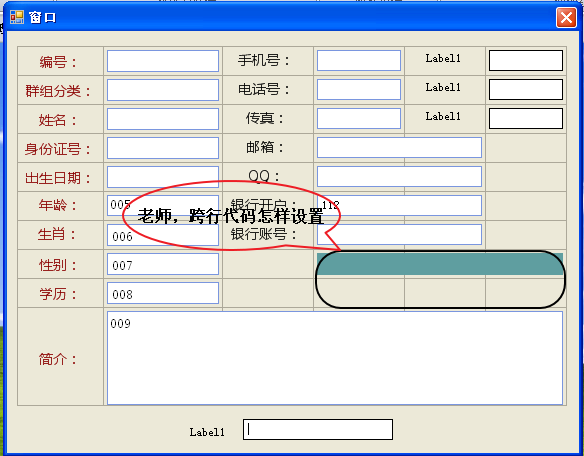Focus the 身份证号 text box

(163, 148)
